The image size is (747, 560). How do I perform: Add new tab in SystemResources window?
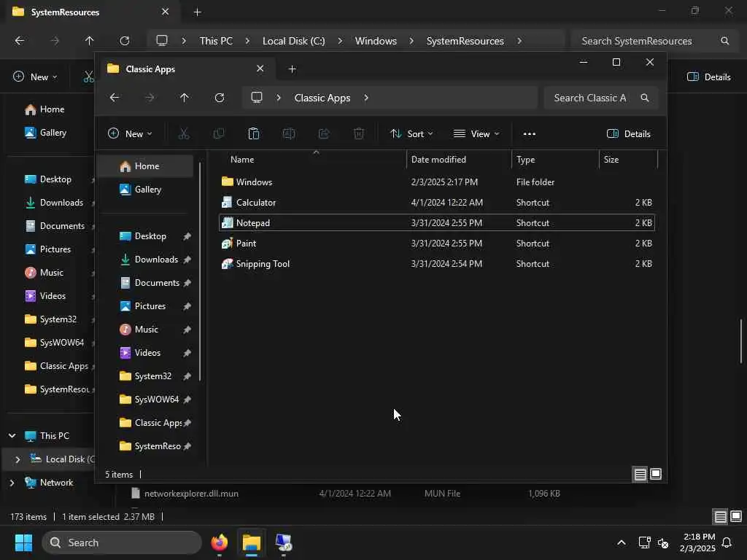point(197,12)
